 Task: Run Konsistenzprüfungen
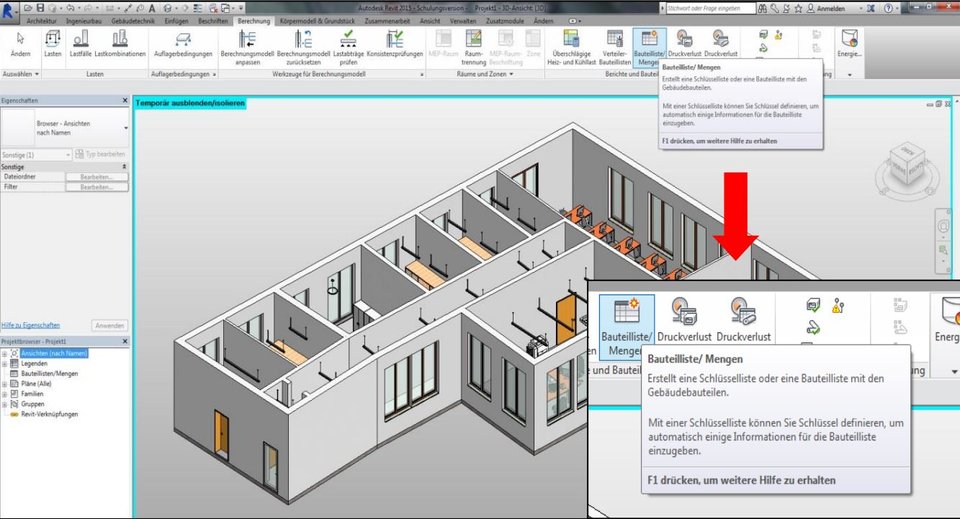point(395,44)
